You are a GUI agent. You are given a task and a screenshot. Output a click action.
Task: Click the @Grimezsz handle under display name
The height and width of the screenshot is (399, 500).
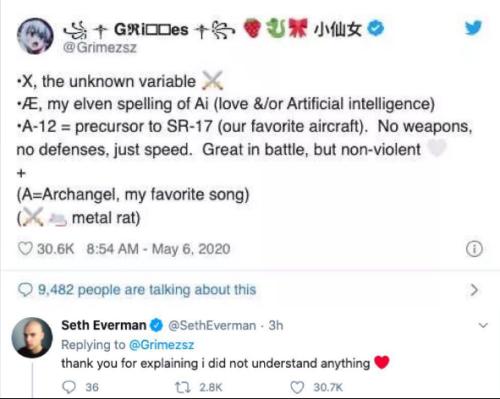pos(100,48)
